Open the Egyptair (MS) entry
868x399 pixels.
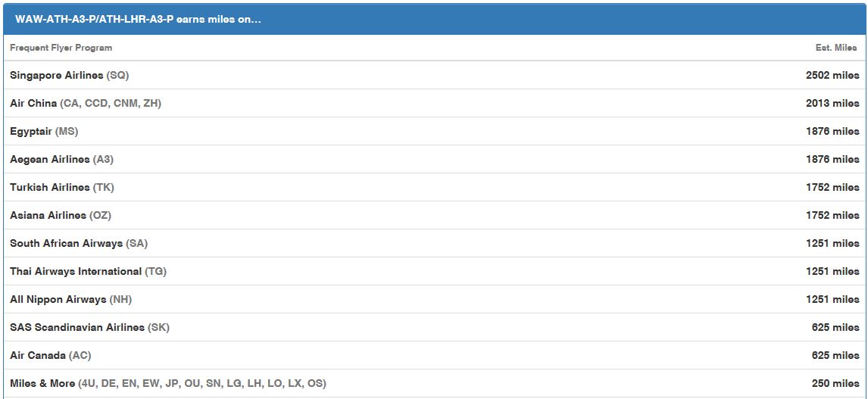coord(434,131)
